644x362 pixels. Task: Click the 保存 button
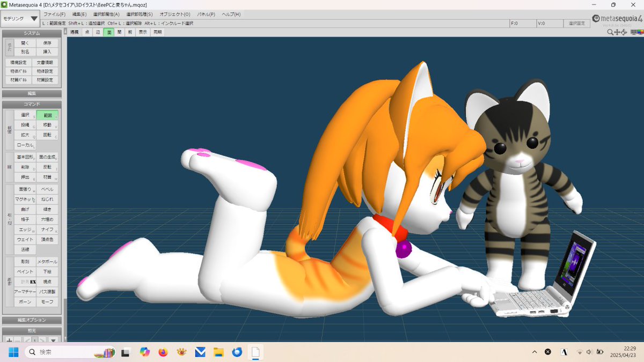(47, 43)
